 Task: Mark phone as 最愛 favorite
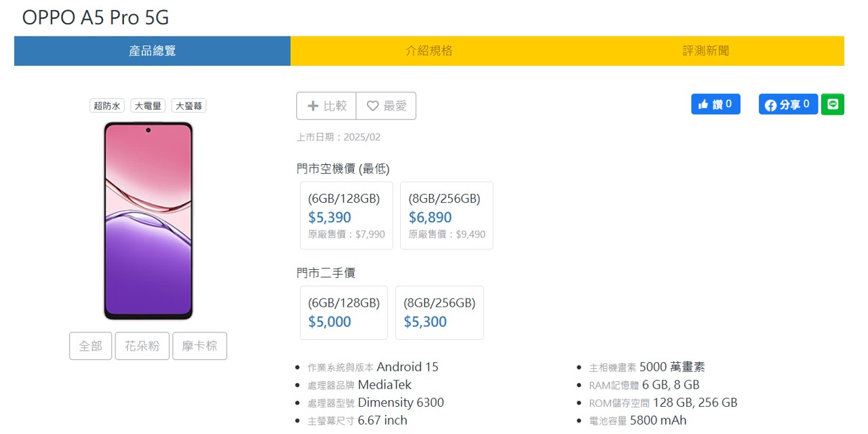pyautogui.click(x=386, y=106)
